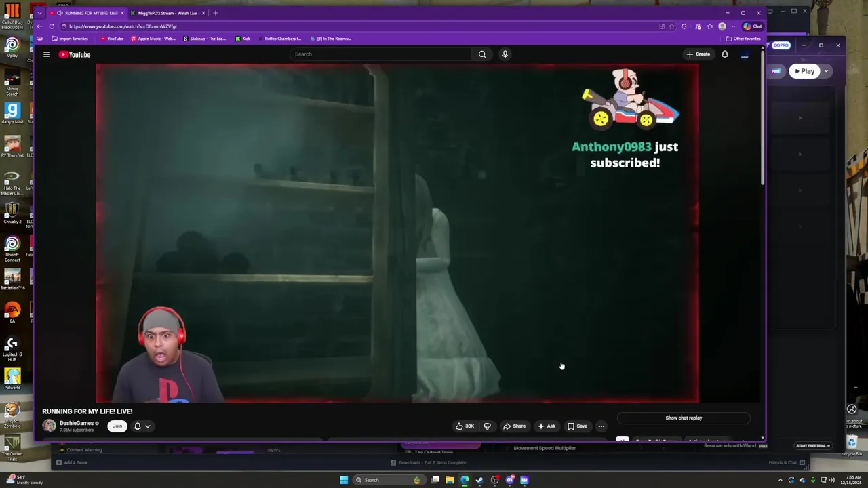Open Apple Music bookmark
The width and height of the screenshot is (868, 488).
153,39
